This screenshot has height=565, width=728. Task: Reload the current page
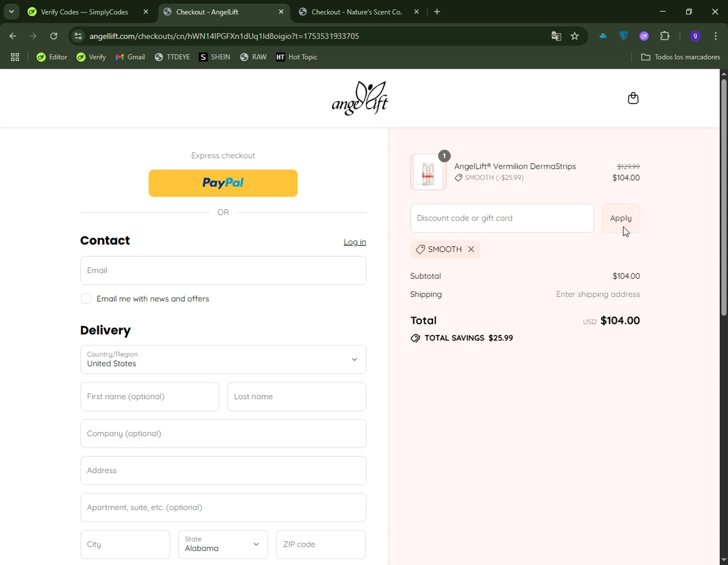pyautogui.click(x=54, y=36)
